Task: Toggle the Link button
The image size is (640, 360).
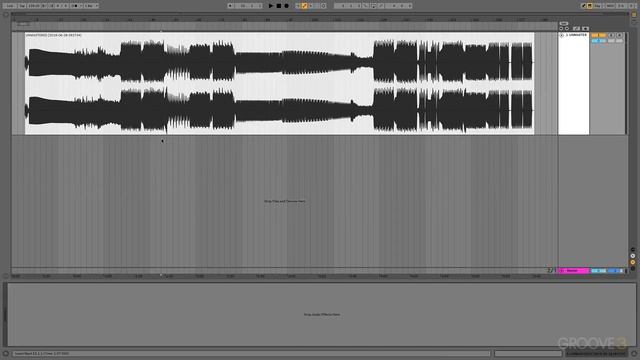Action: pos(9,6)
